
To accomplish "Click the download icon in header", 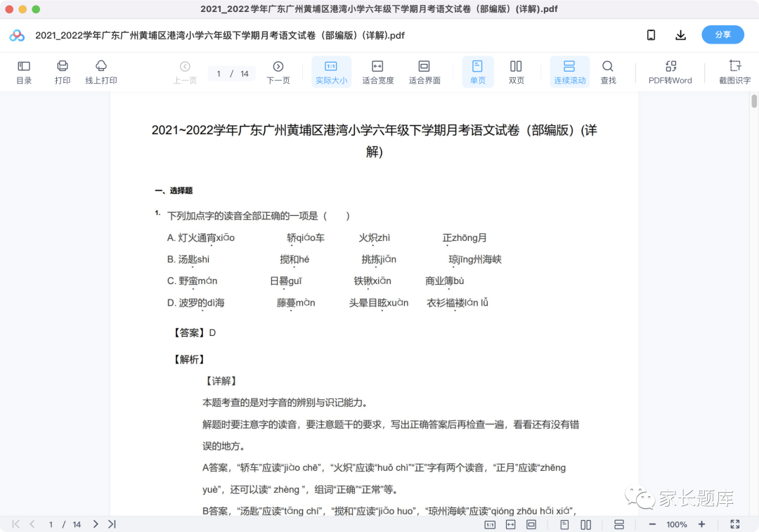I will click(680, 35).
